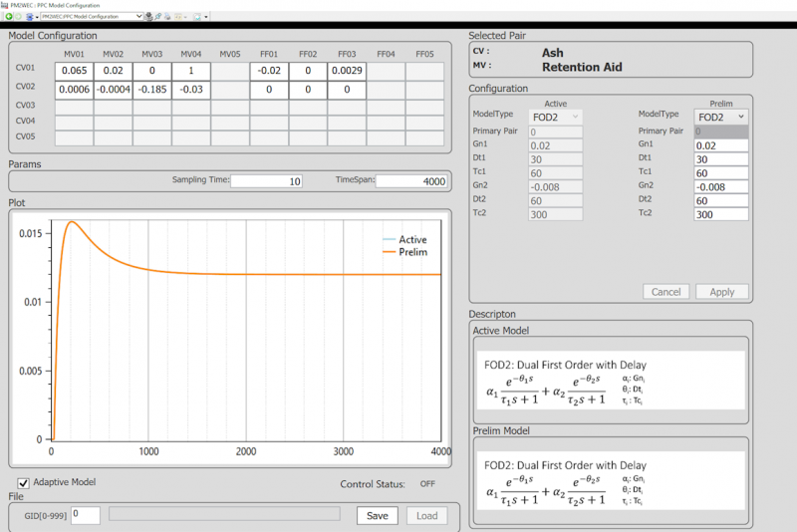Open the Prelim ModelType FOD2 dropdown
The width and height of the screenshot is (797, 532).
click(720, 117)
